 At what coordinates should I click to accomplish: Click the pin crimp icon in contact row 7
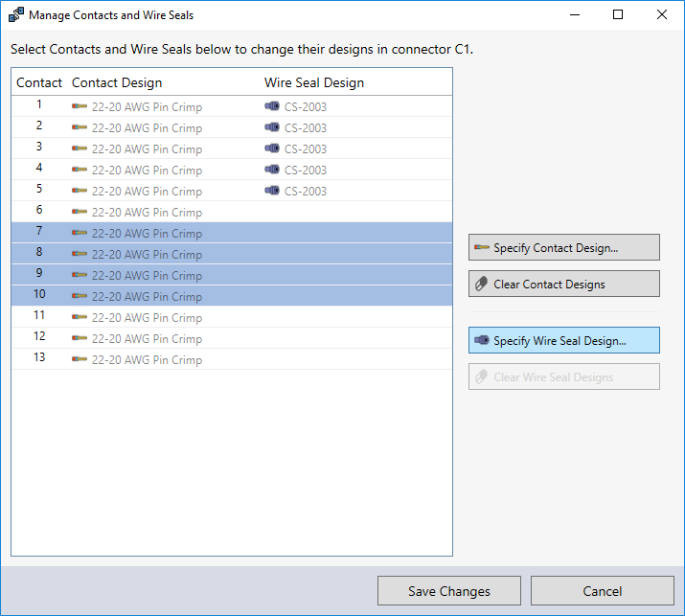[x=80, y=233]
